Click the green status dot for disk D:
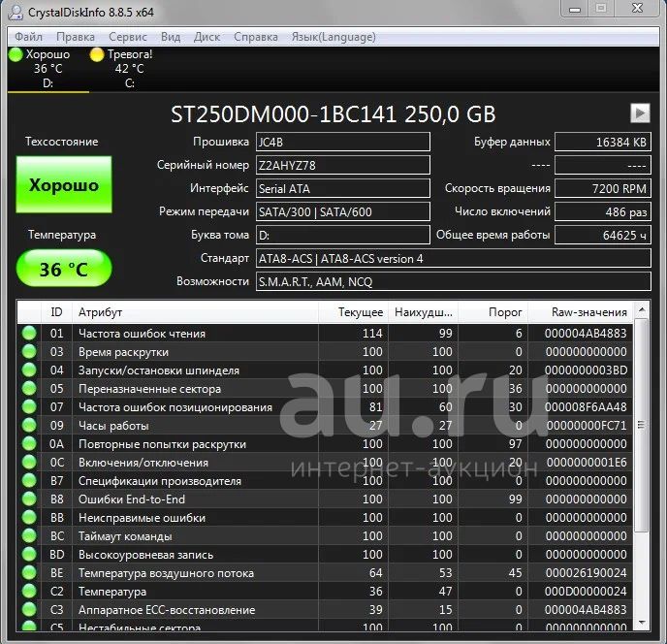This screenshot has width=667, height=644. point(16,54)
